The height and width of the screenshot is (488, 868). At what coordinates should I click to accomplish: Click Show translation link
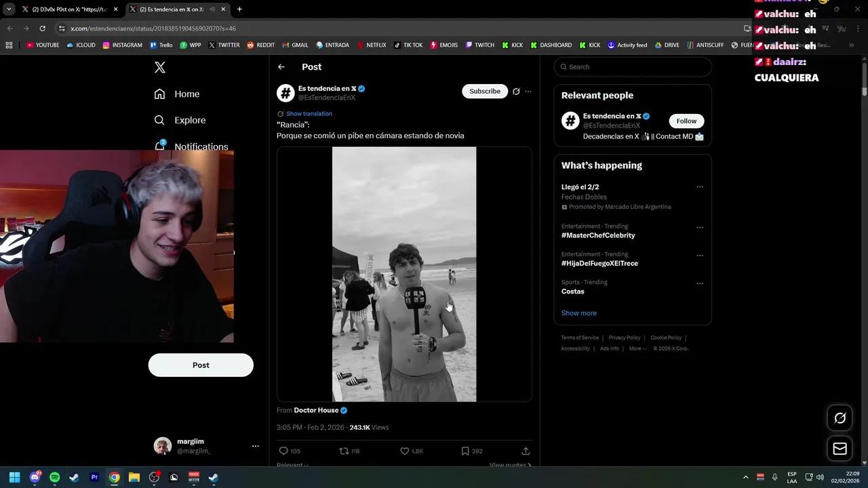click(x=309, y=114)
